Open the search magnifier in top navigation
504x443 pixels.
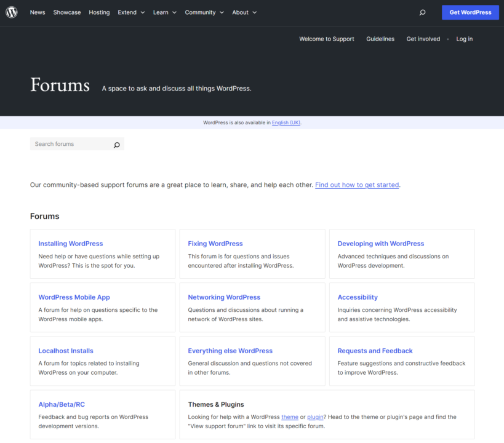coord(422,12)
